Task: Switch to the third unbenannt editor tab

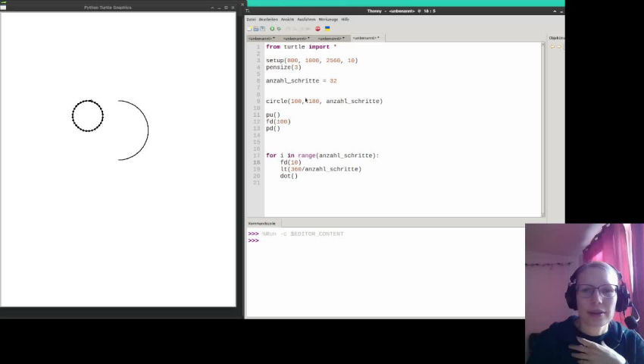Action: 330,38
